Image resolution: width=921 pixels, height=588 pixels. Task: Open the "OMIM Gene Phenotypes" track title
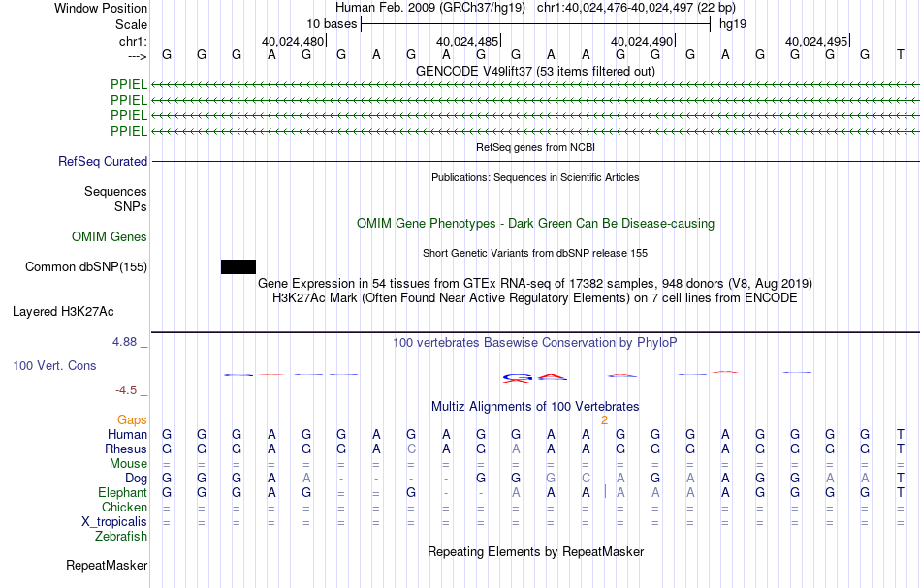pos(535,224)
